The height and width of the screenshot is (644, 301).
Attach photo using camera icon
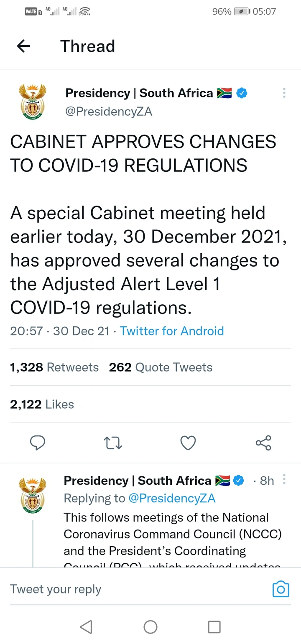tap(281, 589)
